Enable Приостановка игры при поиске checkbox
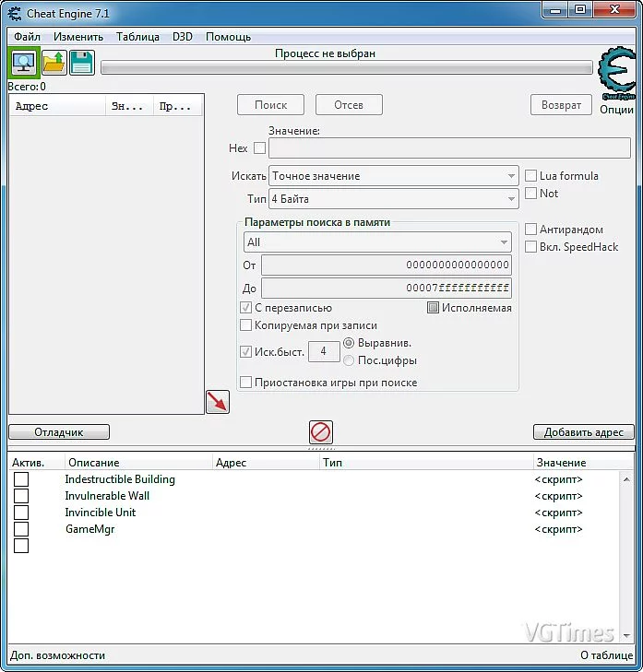This screenshot has width=643, height=672. point(245,383)
